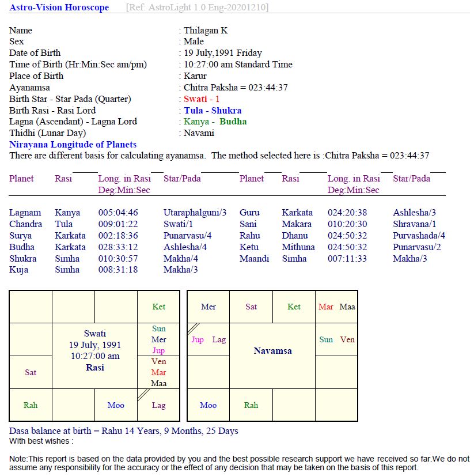Click the Lag cell in the Rasi chart
This screenshot has width=474, height=476.
[158, 405]
